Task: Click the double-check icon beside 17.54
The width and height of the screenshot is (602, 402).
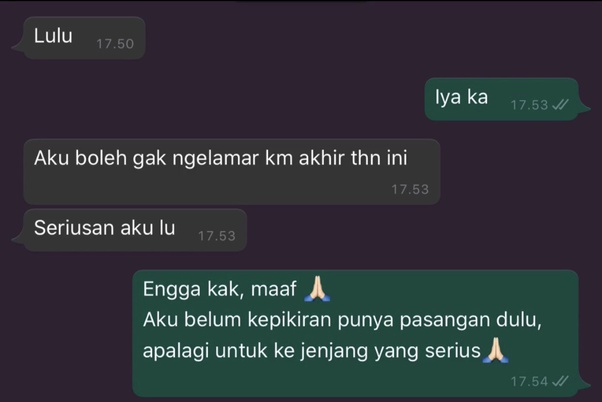Action: pyautogui.click(x=560, y=381)
